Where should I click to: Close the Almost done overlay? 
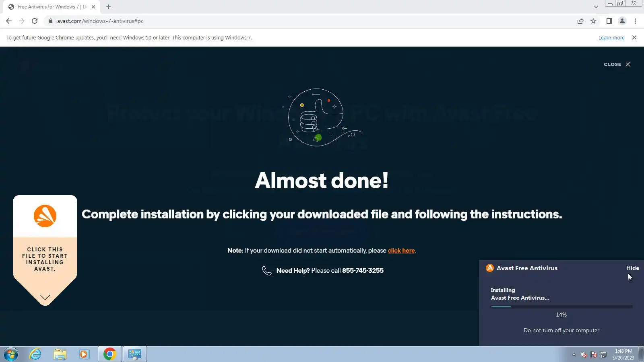point(617,64)
